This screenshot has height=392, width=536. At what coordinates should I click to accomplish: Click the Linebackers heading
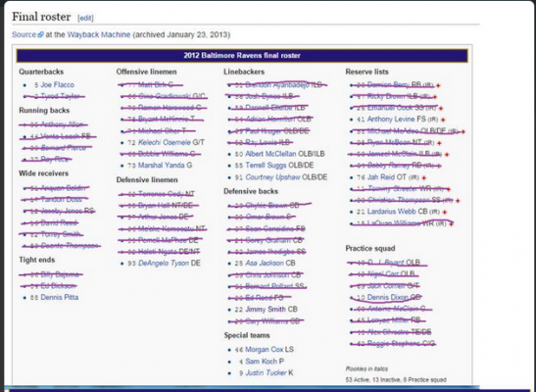[244, 72]
